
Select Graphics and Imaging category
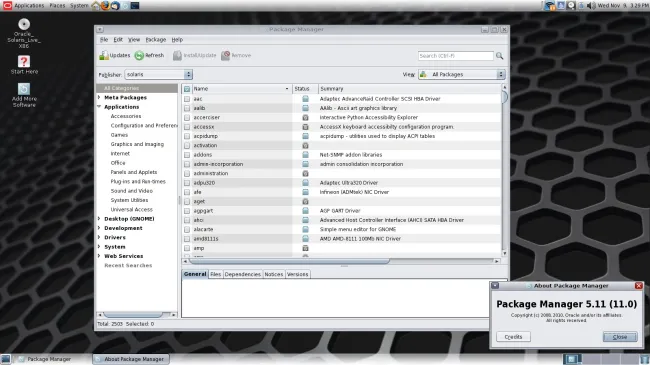(137, 144)
